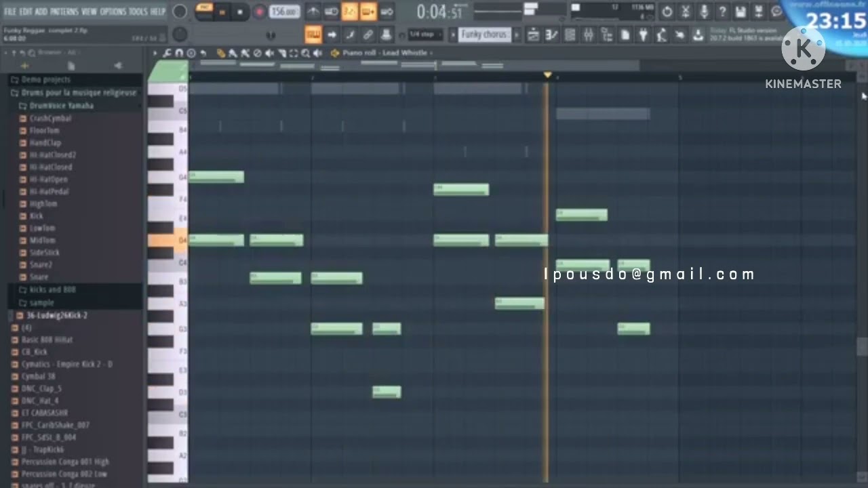Click the master pitch knob
This screenshot has height=488, width=868.
180,35
